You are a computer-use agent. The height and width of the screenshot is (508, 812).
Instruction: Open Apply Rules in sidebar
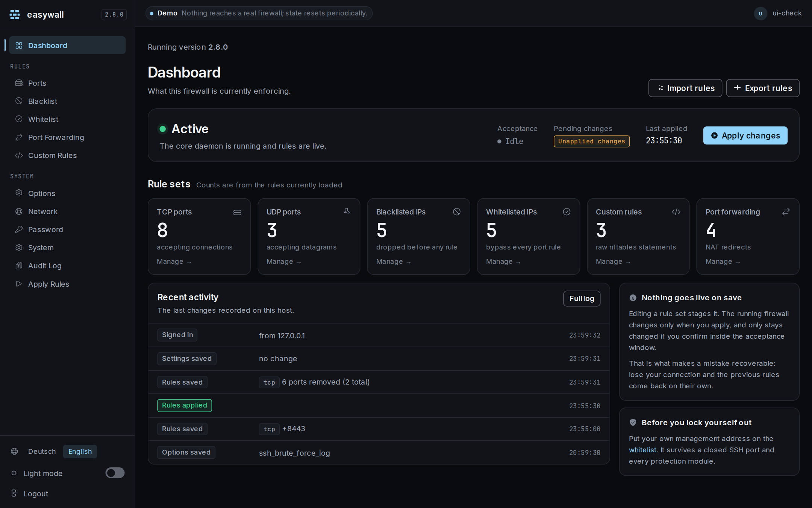[x=67, y=284]
